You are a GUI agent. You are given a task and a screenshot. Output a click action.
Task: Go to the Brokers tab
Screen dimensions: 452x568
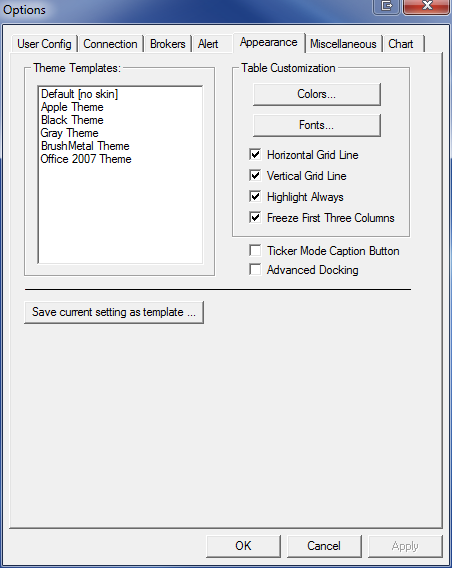coord(168,44)
